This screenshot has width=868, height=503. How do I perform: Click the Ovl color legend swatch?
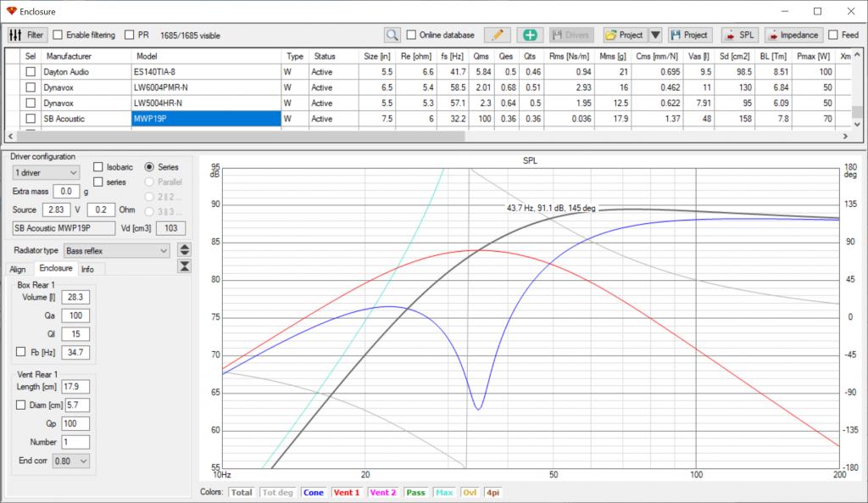tap(470, 493)
